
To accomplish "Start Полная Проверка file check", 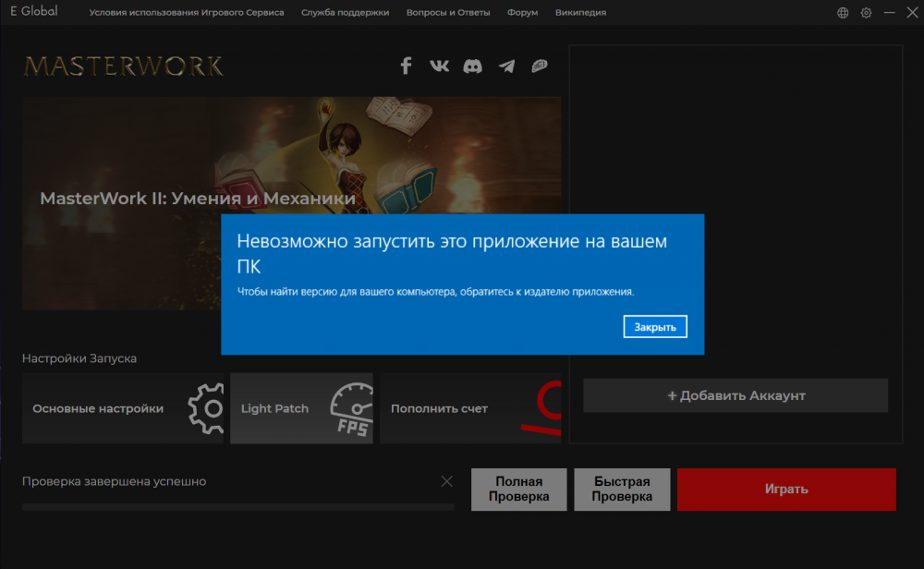I will click(518, 490).
